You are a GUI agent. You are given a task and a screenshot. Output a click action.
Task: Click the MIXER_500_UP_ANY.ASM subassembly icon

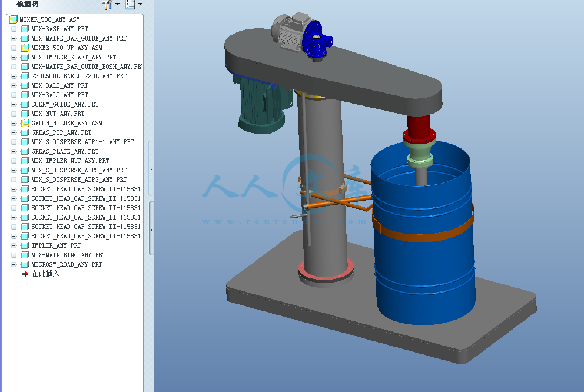(25, 48)
